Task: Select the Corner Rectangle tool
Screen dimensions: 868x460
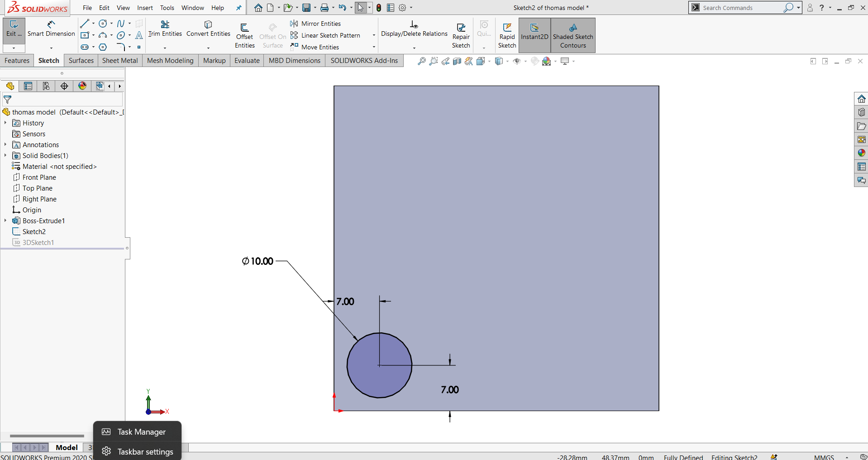Action: [x=85, y=35]
